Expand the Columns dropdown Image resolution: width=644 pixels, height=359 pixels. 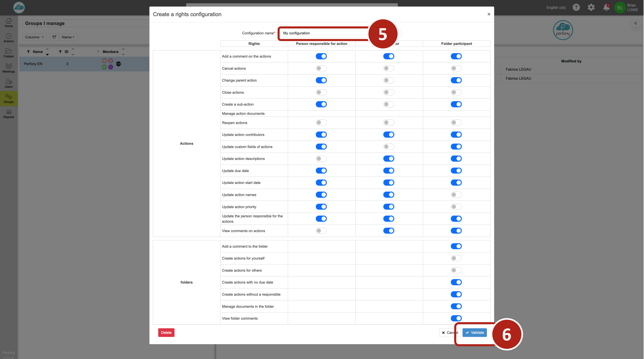34,37
